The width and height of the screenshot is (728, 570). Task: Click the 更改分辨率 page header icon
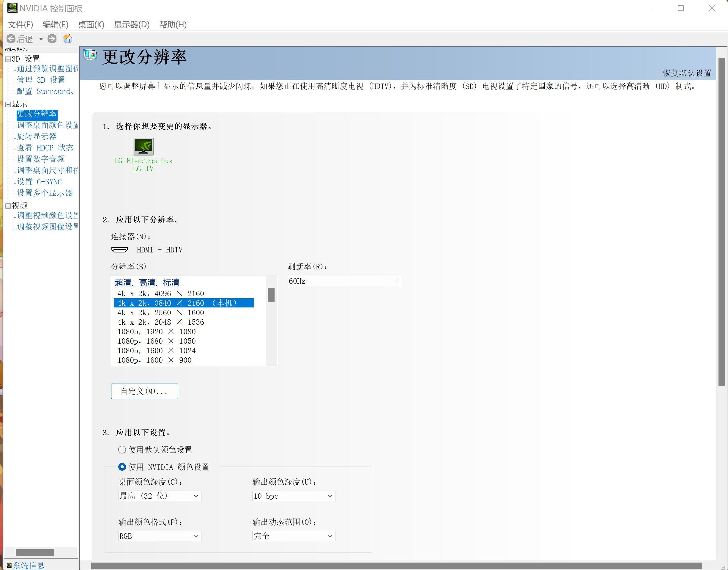pyautogui.click(x=90, y=54)
